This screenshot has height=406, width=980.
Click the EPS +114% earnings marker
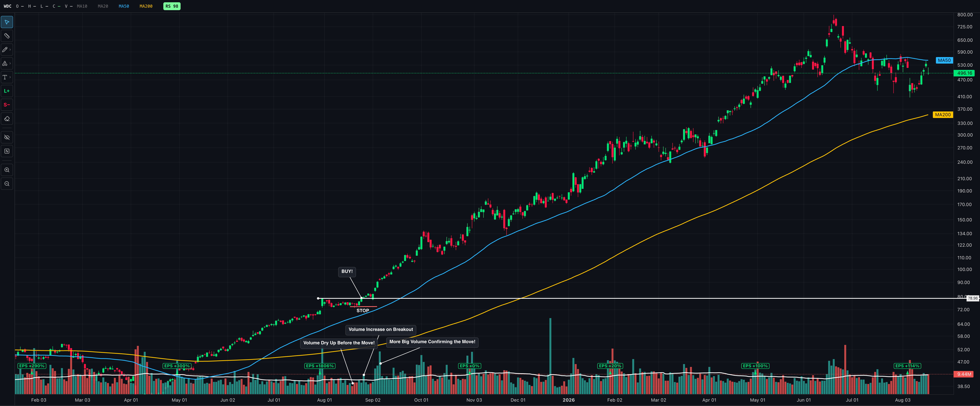click(x=907, y=366)
